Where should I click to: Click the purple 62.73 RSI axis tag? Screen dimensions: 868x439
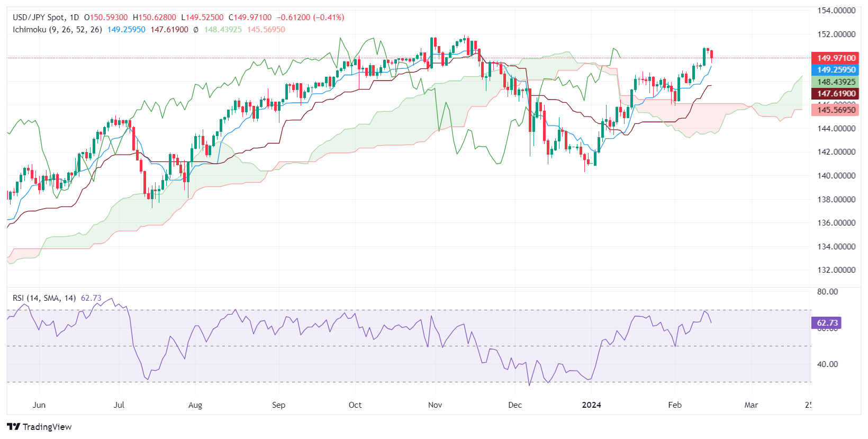[x=827, y=323]
